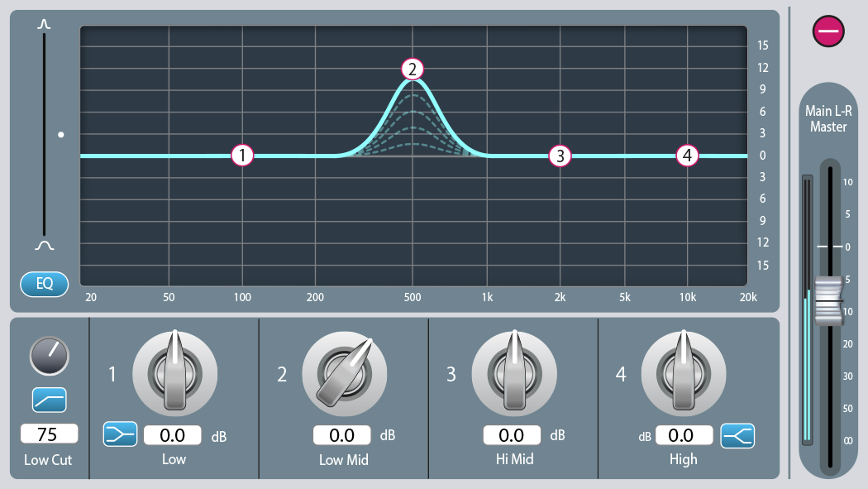
Task: Select EQ band node 3 on graph
Action: (560, 156)
